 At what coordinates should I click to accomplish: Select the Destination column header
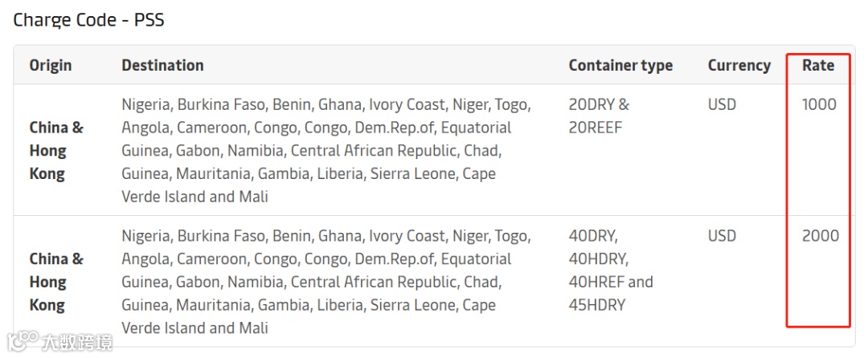[x=162, y=66]
